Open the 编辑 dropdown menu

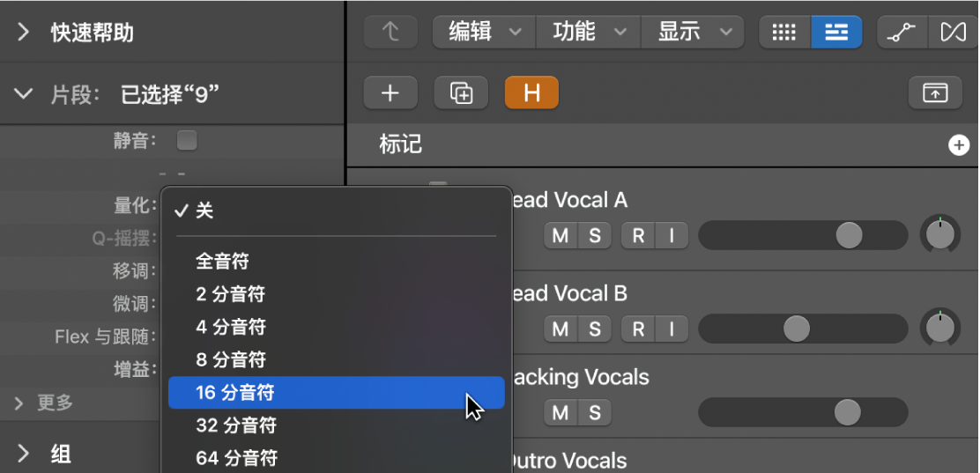(483, 33)
